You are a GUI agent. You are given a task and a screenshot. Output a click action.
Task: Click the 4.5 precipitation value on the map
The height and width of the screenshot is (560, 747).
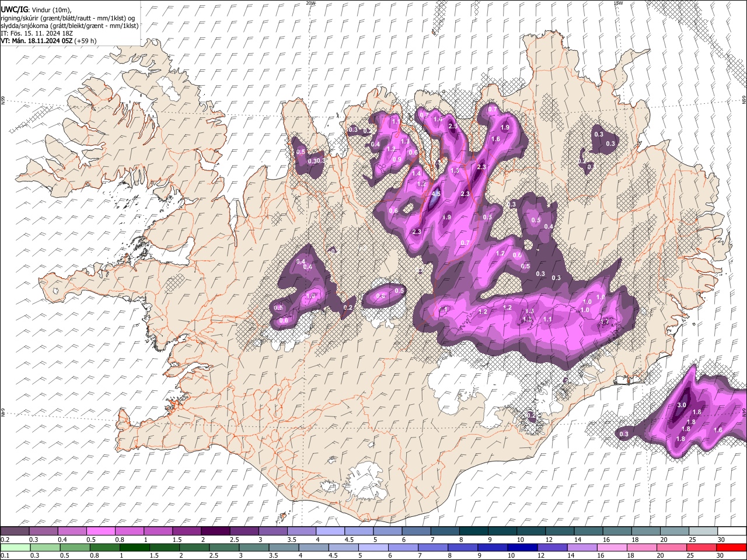[x=435, y=194]
